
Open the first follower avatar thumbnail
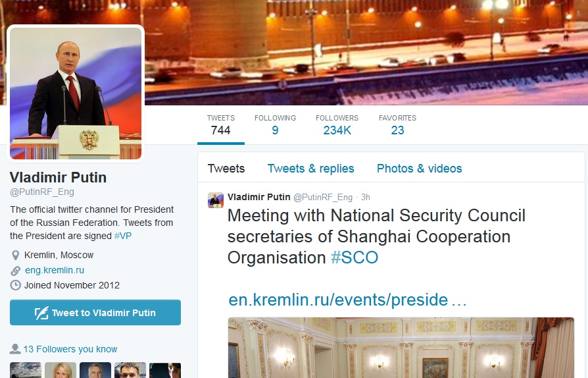tap(26, 370)
